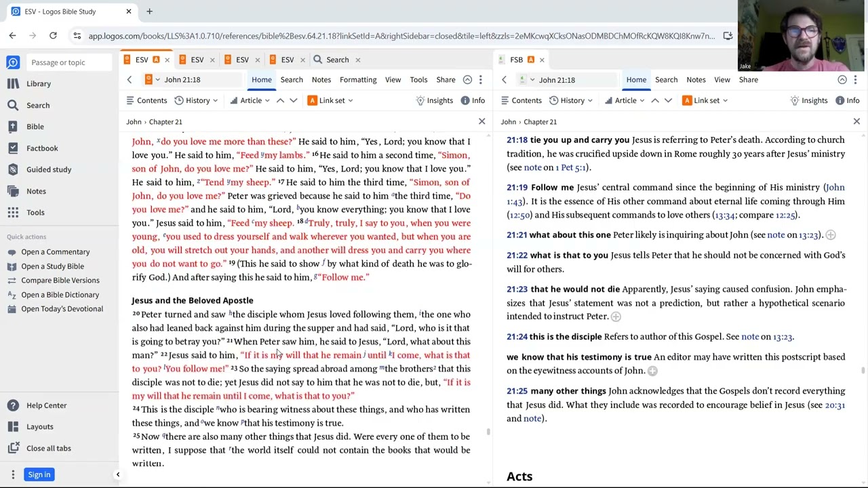Open the ESV Article navigation dropdown
The height and width of the screenshot is (488, 868).
(250, 100)
